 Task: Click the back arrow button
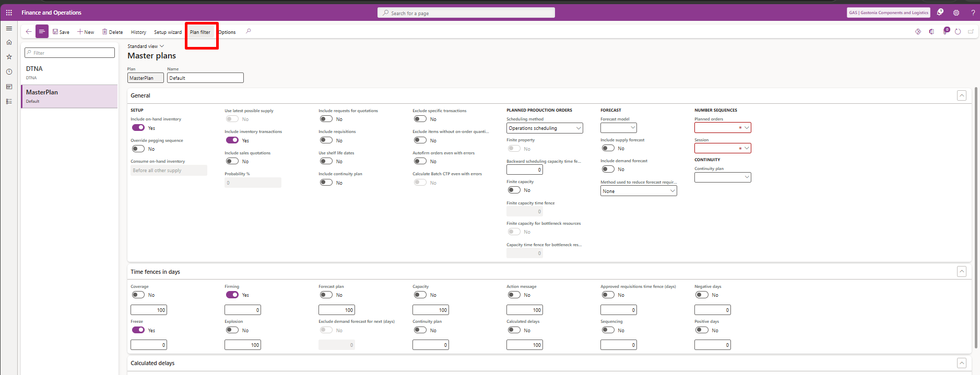pos(29,32)
